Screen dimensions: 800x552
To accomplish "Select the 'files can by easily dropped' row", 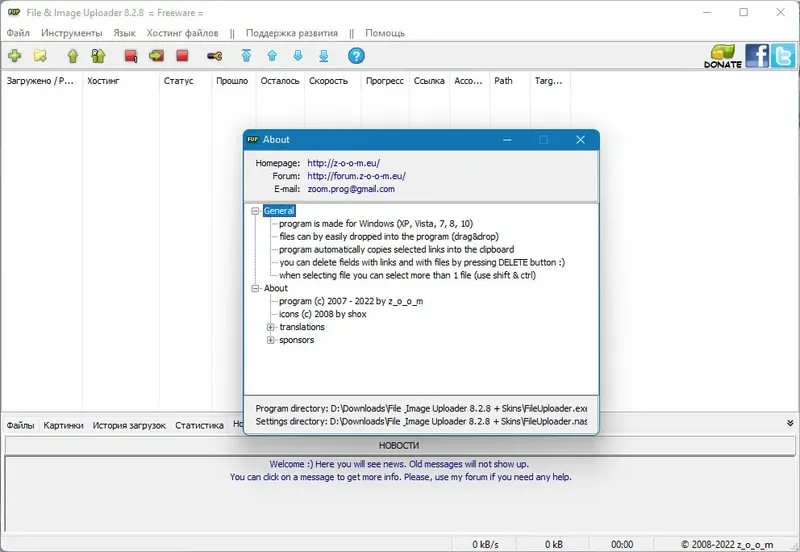I will (389, 237).
